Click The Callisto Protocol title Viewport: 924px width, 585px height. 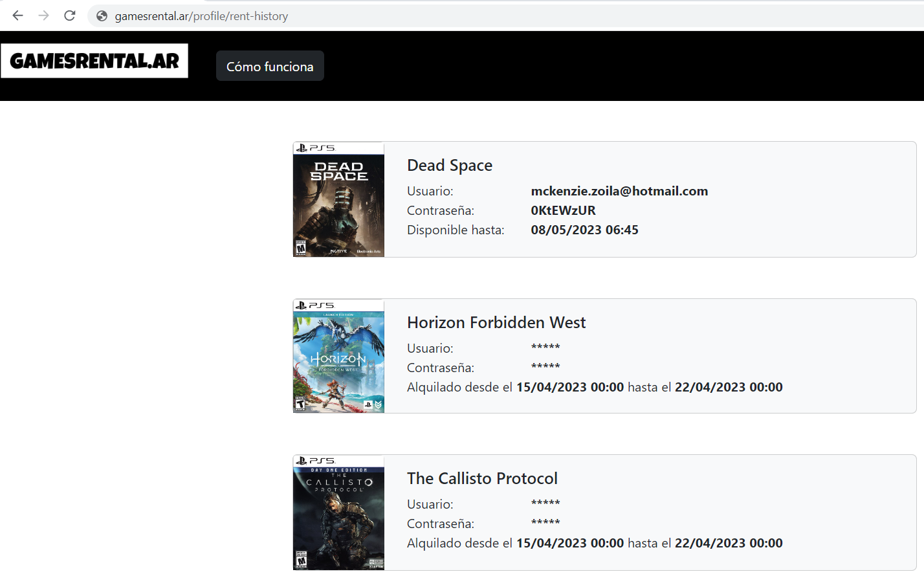pyautogui.click(x=481, y=478)
